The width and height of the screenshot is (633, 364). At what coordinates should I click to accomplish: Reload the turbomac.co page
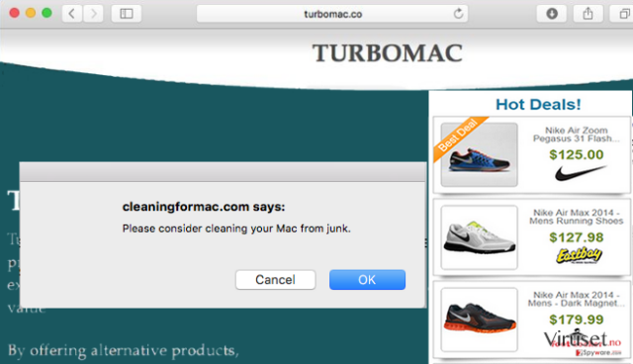click(458, 14)
